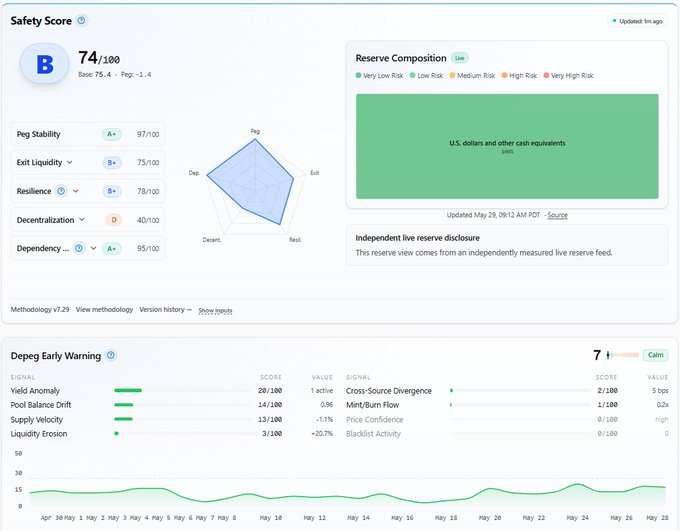Open Version history link
The image size is (680, 531).
click(165, 309)
